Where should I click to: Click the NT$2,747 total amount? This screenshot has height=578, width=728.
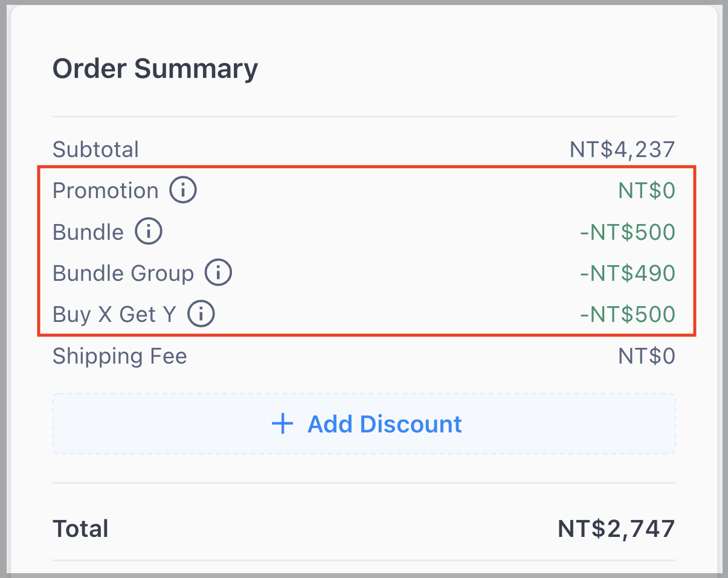coord(616,529)
